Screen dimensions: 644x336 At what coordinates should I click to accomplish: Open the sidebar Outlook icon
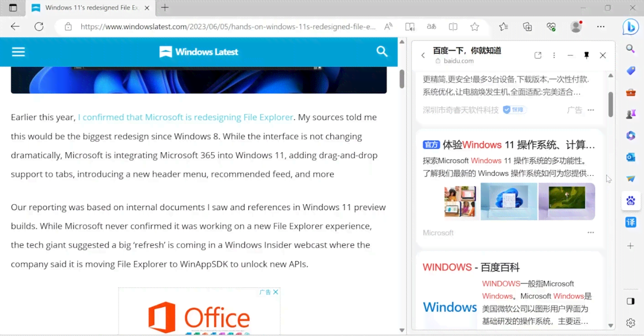coord(631,157)
